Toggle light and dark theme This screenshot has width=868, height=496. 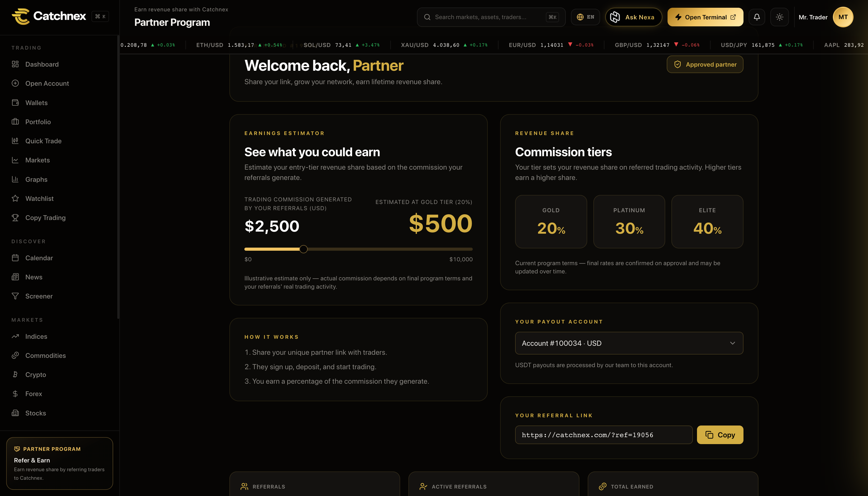[x=780, y=17]
